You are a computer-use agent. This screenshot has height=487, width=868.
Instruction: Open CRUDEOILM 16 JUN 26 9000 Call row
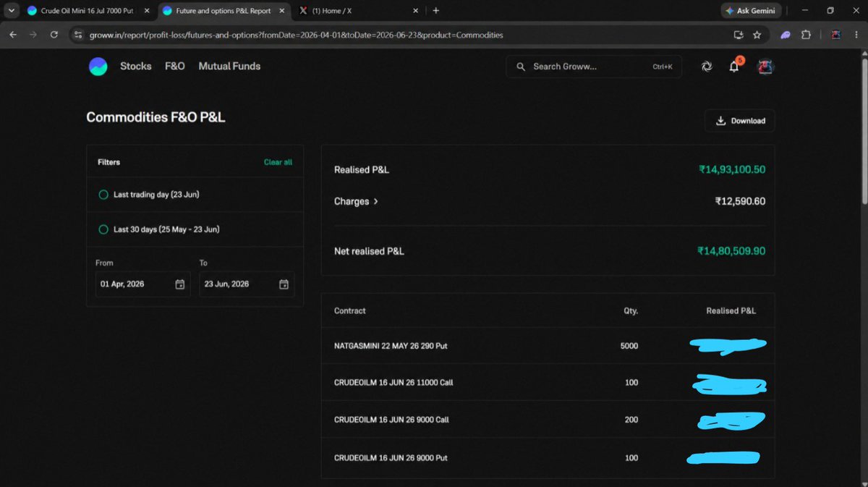tap(548, 420)
